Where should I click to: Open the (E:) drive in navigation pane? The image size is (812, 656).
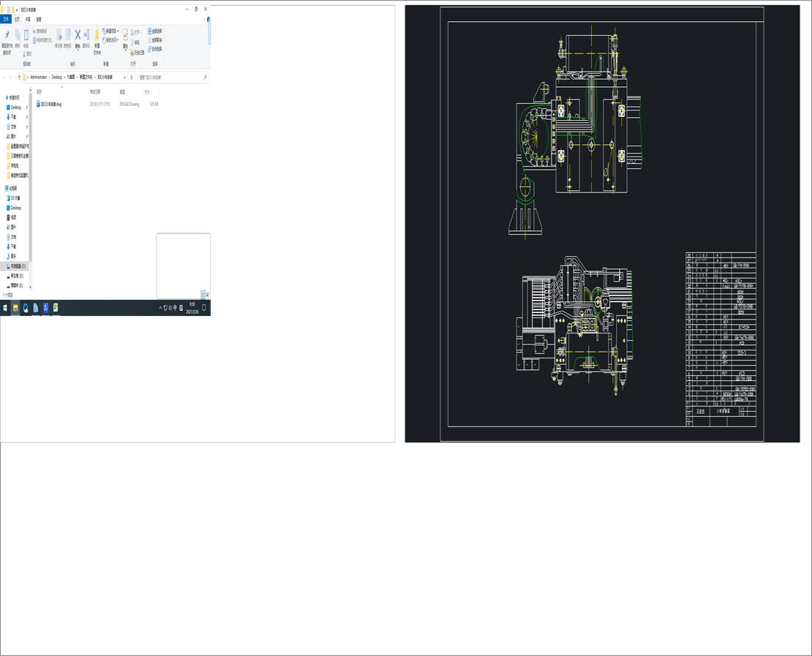tap(15, 285)
